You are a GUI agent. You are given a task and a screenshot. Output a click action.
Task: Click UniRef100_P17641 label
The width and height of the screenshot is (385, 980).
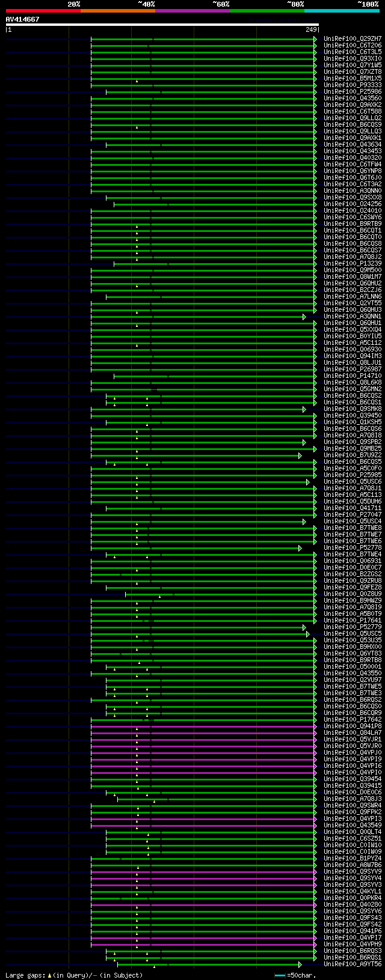point(353,621)
